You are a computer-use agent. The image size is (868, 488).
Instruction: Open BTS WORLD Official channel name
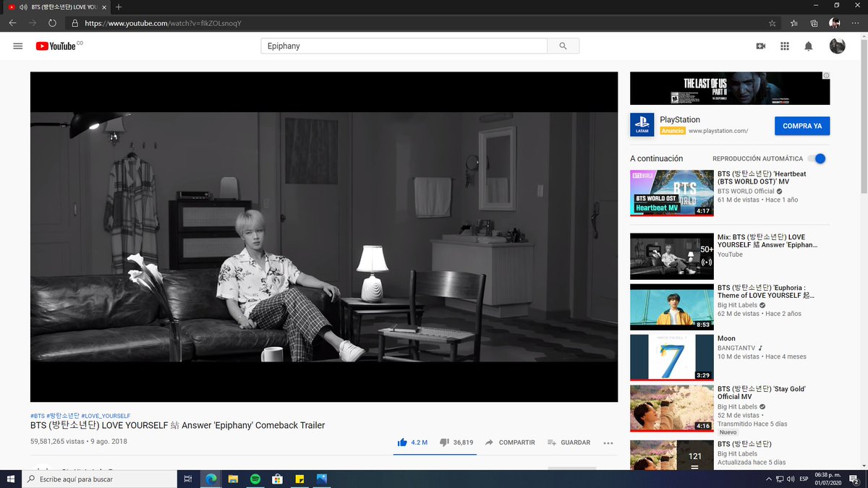click(746, 192)
